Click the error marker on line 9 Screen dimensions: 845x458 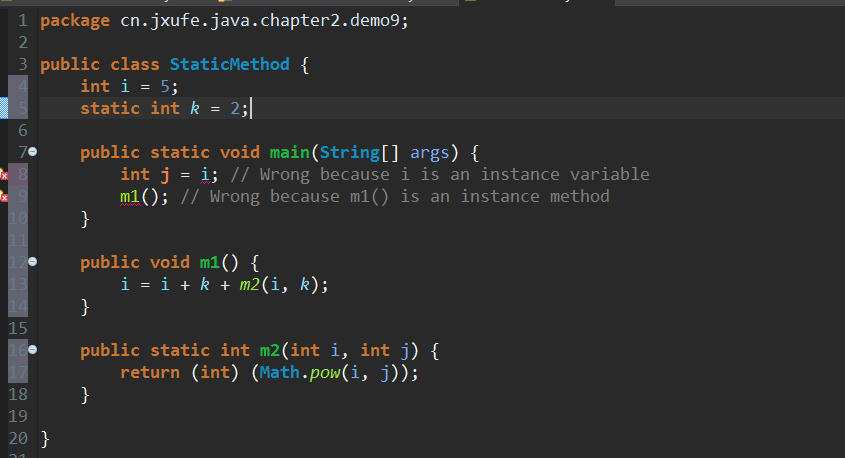(4, 197)
